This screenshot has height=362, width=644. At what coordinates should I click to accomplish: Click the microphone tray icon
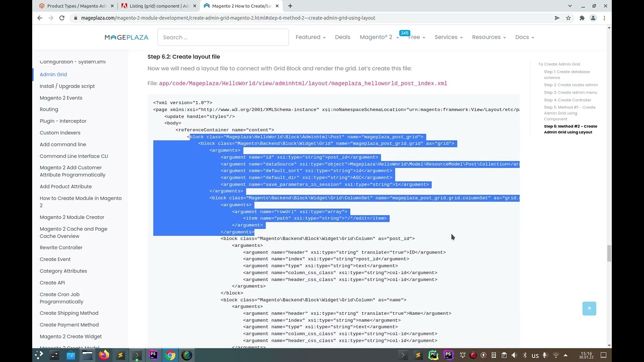pos(545,355)
